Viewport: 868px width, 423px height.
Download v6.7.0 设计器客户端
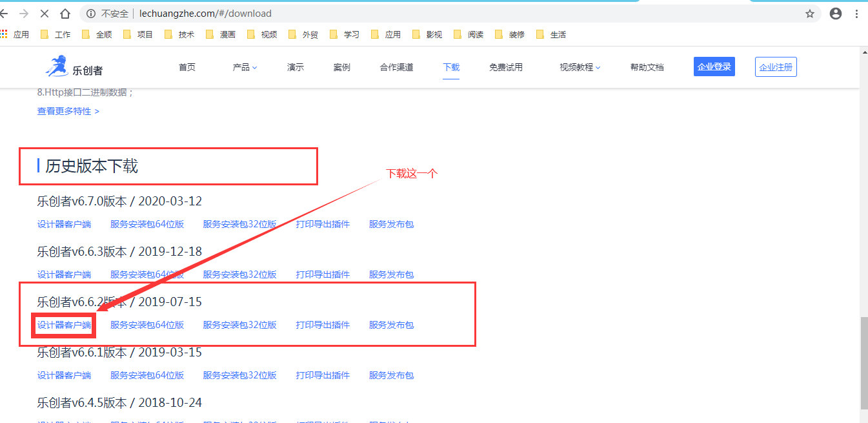(x=64, y=224)
